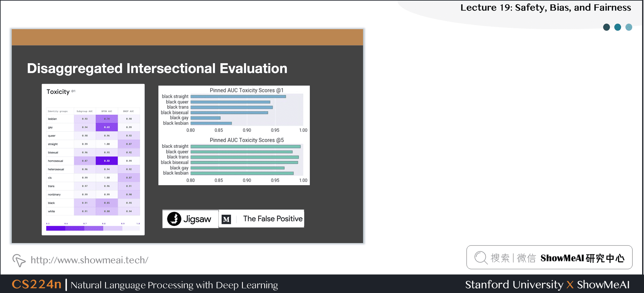Select the 'trans' row label in the table
Screen dimensions: 644x293
pos(51,186)
